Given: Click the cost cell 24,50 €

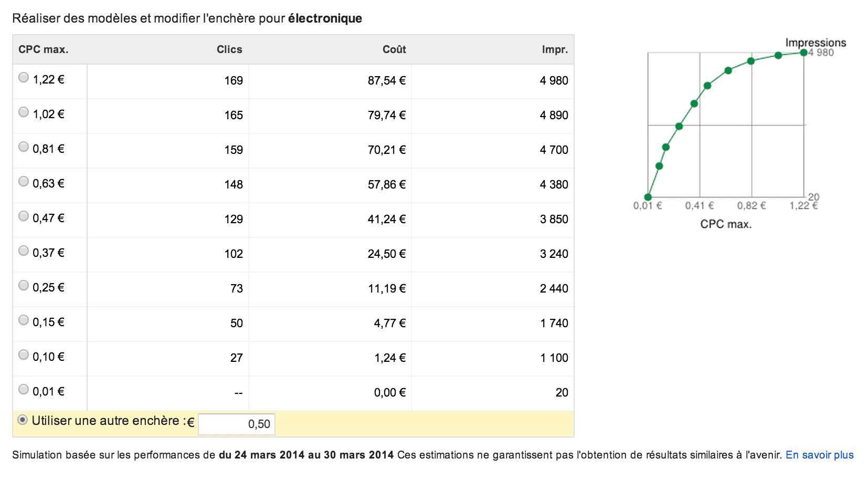Looking at the screenshot, I should (387, 254).
